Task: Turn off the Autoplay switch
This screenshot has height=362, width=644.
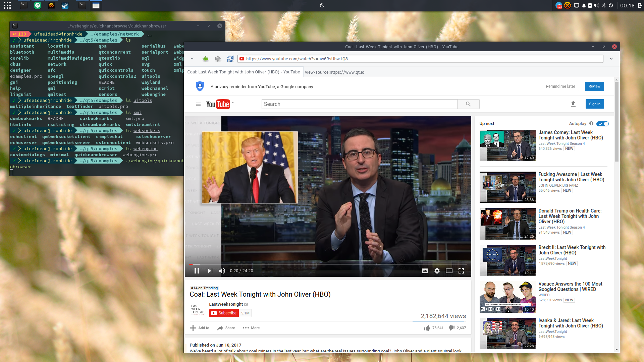Action: 602,124
